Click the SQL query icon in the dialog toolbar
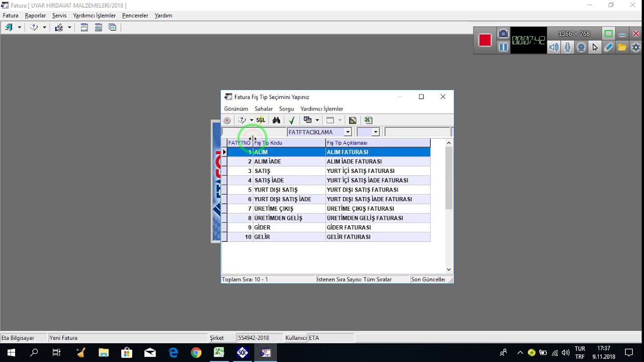The width and height of the screenshot is (644, 362). [260, 120]
